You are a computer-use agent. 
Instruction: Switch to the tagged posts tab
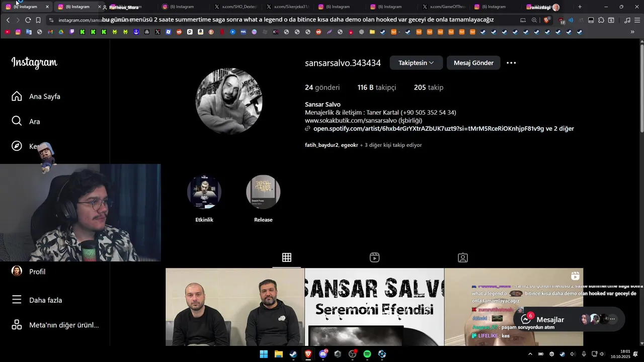463,257
